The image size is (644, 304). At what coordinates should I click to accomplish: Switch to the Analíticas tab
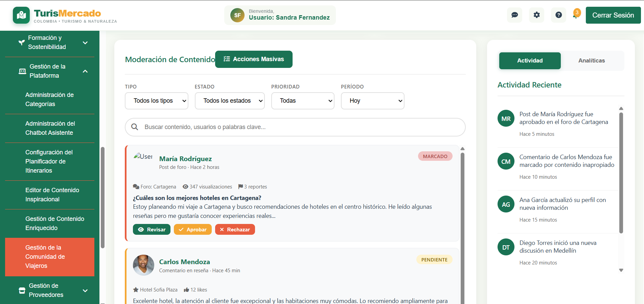click(x=591, y=60)
